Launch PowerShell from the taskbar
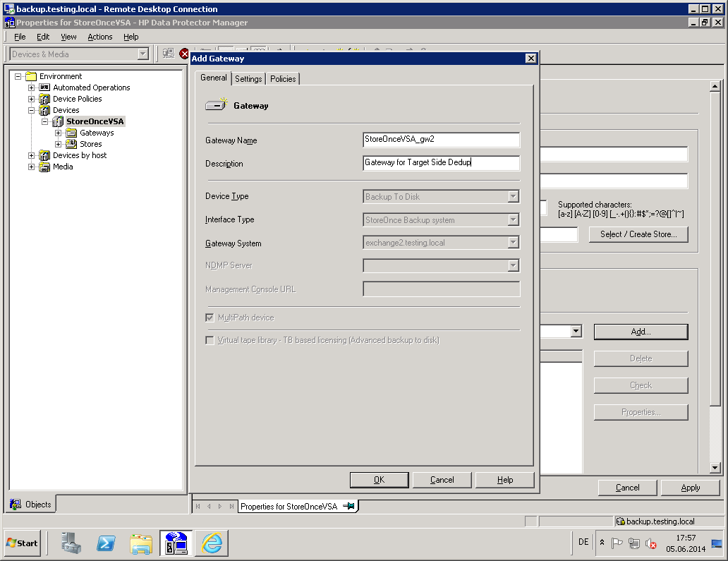 (x=106, y=543)
